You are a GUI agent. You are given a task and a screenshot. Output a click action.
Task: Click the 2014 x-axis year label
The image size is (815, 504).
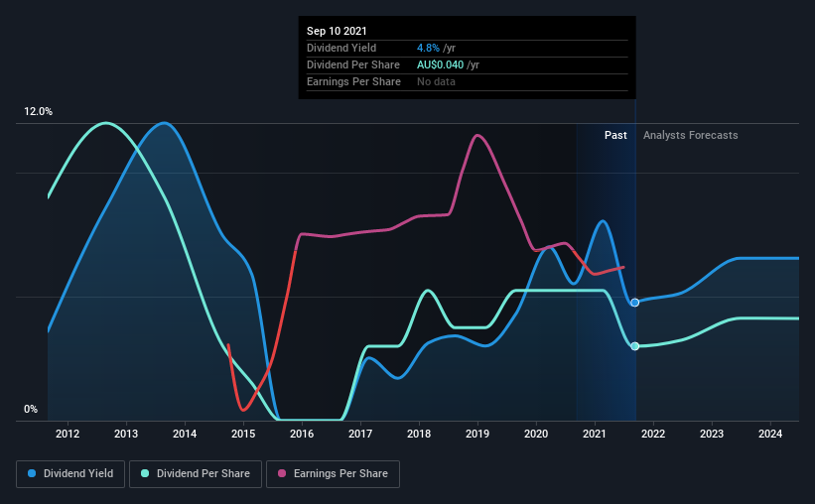185,434
